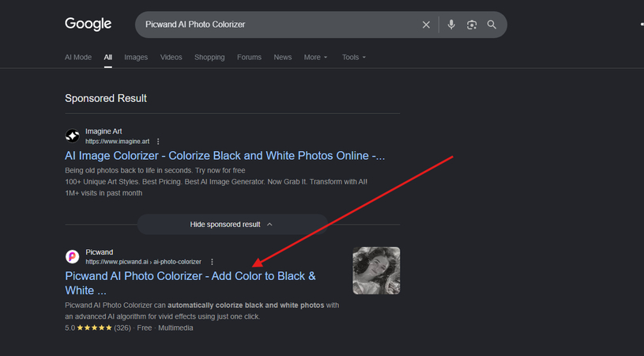Image resolution: width=644 pixels, height=356 pixels.
Task: Click the magnifier search icon
Action: tap(491, 25)
